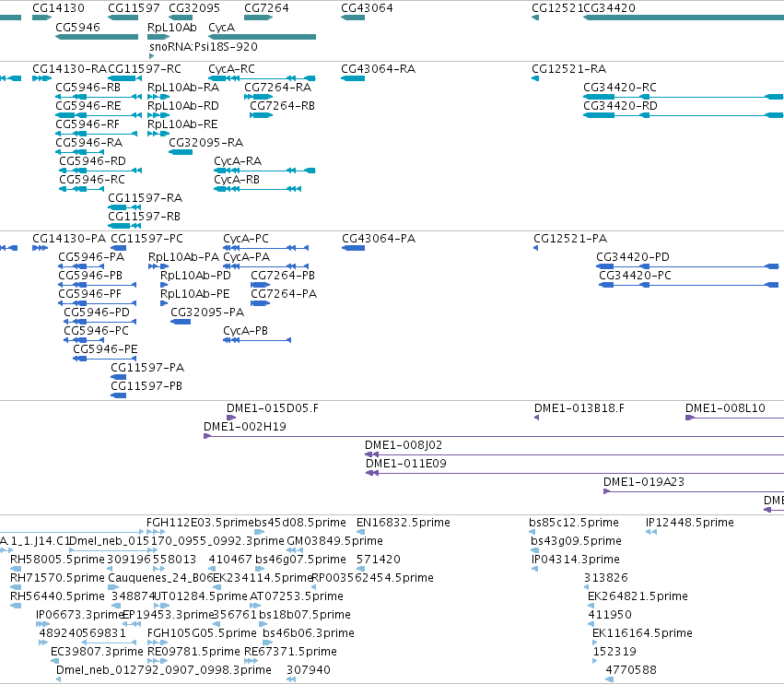Select EST bs85c12.5prime

[x=574, y=523]
